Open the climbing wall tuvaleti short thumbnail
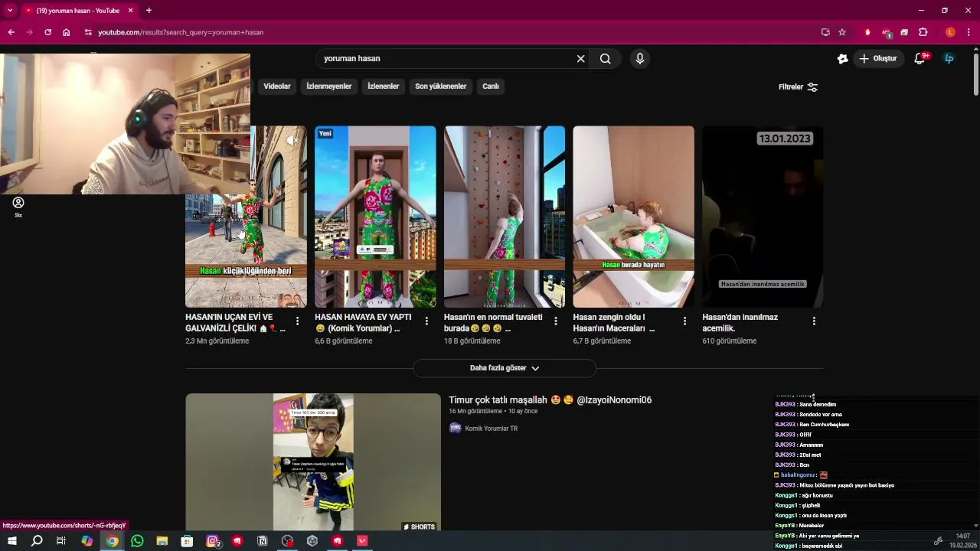 [505, 217]
